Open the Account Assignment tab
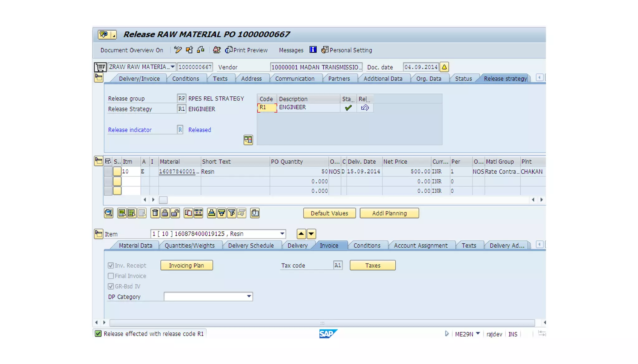638x364 pixels. click(421, 245)
